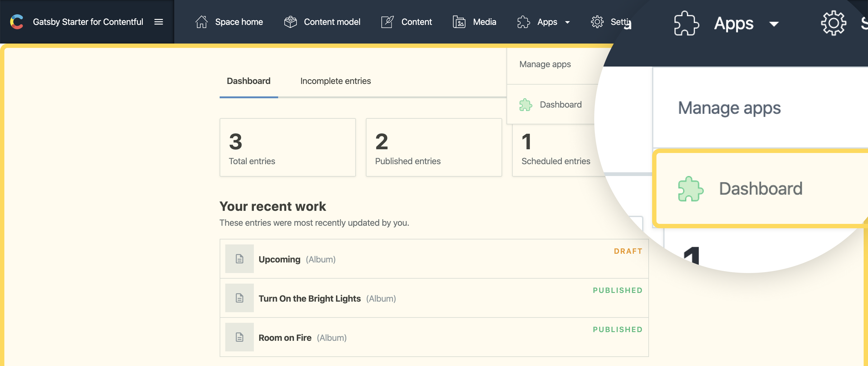Select Manage apps in the dropdown

[545, 64]
